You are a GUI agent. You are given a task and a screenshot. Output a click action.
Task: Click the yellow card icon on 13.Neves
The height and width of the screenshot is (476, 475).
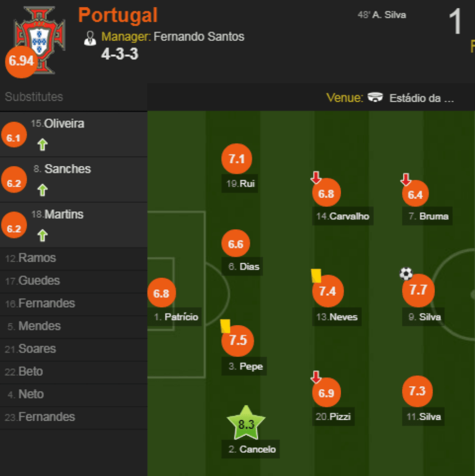315,274
